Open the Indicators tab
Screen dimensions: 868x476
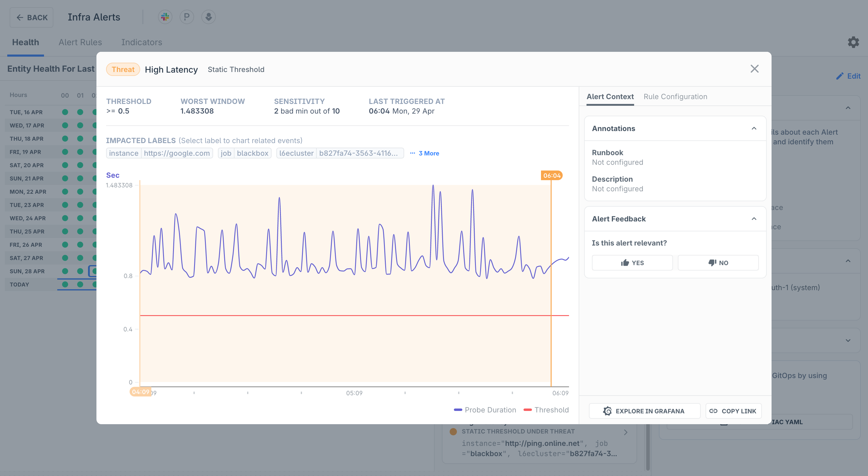click(142, 42)
